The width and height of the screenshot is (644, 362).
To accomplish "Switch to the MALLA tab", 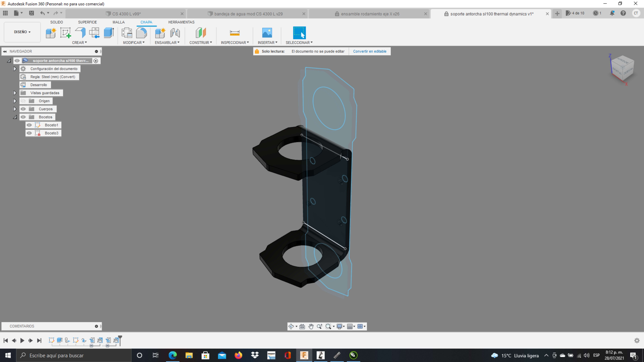I will 118,22.
